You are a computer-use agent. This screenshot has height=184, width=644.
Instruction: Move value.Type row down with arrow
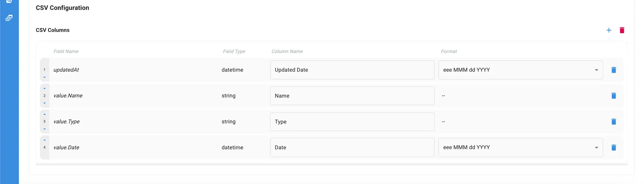[x=44, y=129]
